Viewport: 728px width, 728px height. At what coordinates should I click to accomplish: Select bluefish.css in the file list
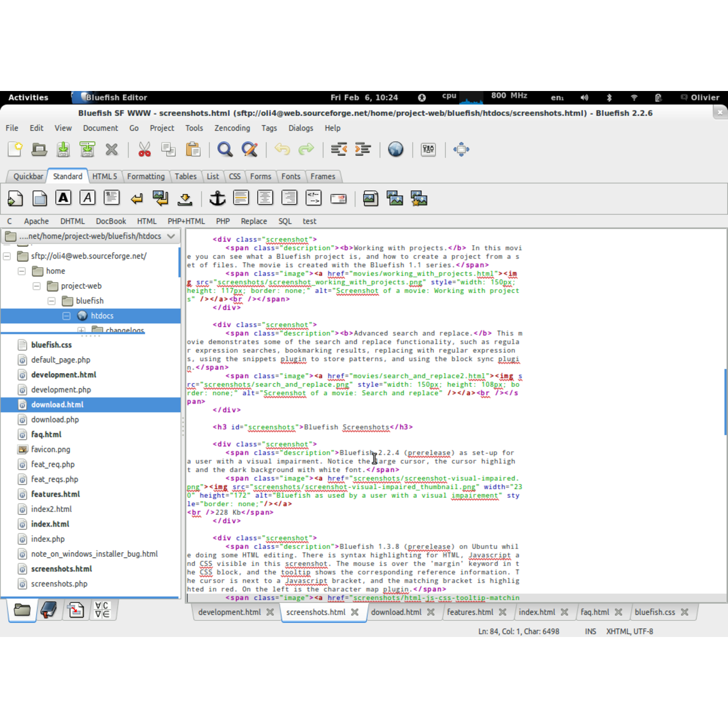pos(52,345)
